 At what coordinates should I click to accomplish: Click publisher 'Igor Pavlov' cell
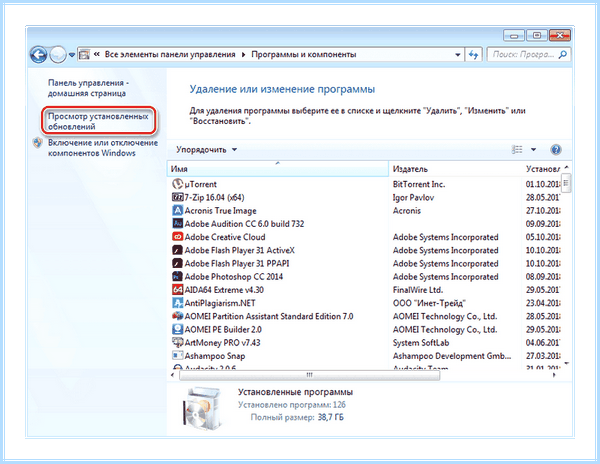click(413, 197)
